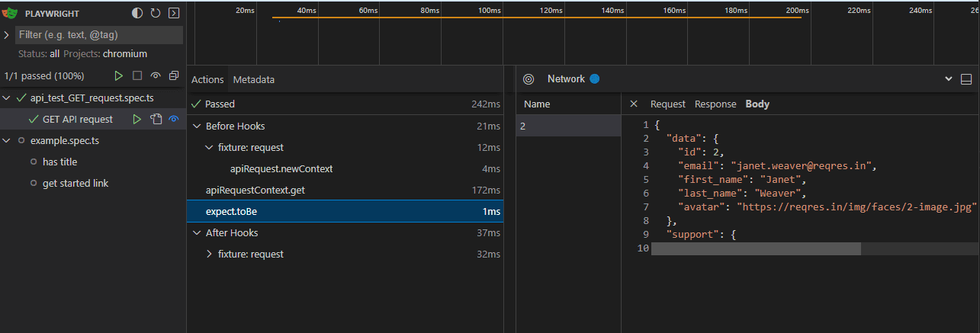Toggle watch all eye icon
This screenshot has width=980, height=333.
pos(156,75)
